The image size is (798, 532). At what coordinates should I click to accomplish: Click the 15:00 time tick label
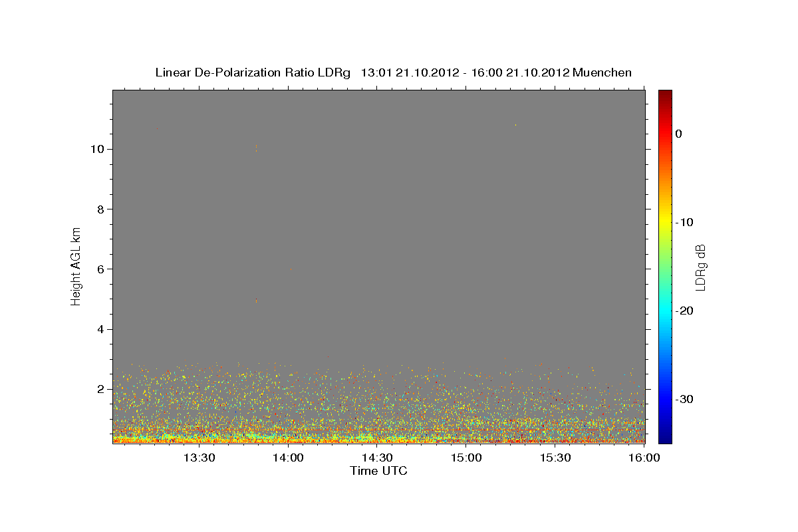[x=467, y=458]
